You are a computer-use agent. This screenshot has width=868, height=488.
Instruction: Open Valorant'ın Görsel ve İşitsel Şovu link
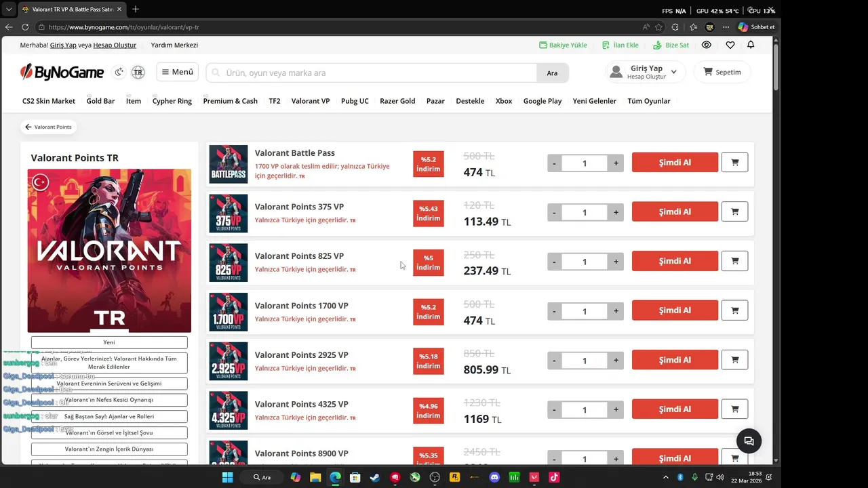(109, 432)
